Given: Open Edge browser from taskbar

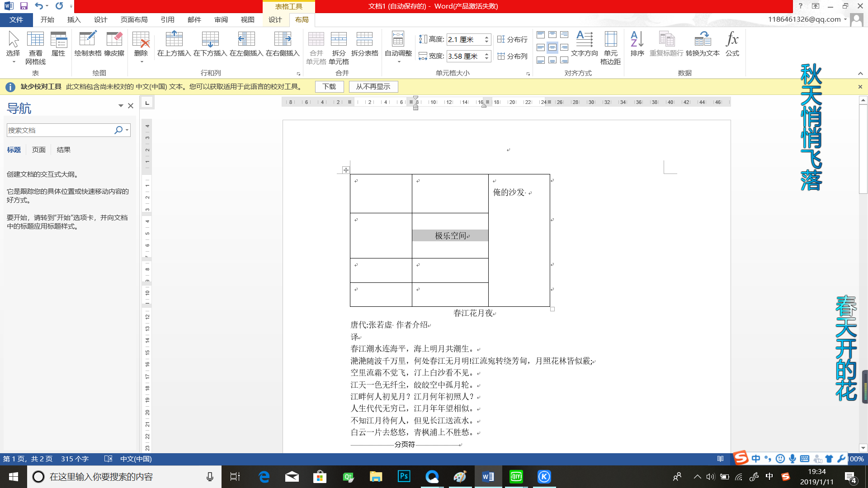Looking at the screenshot, I should (264, 477).
